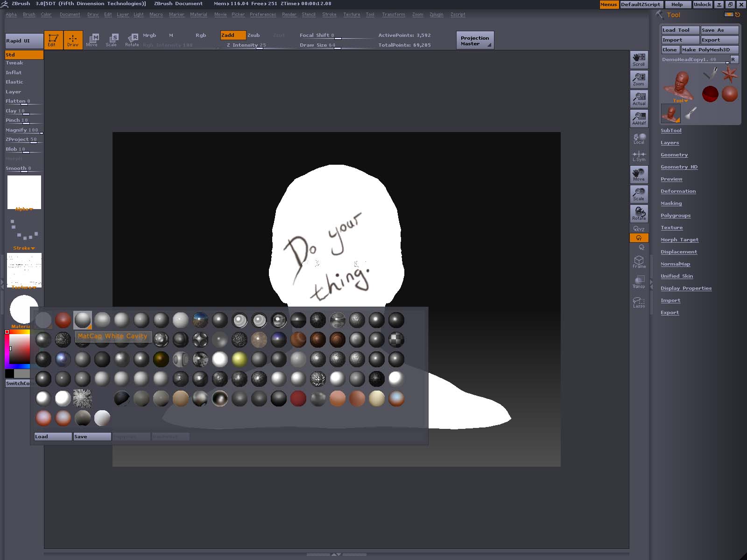
Task: Expand the SubTool section
Action: click(x=671, y=131)
